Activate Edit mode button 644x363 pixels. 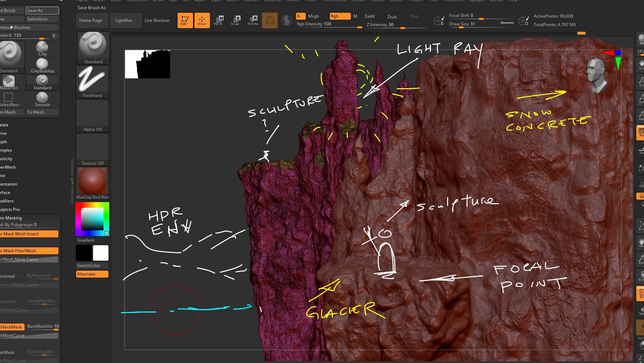coord(185,20)
